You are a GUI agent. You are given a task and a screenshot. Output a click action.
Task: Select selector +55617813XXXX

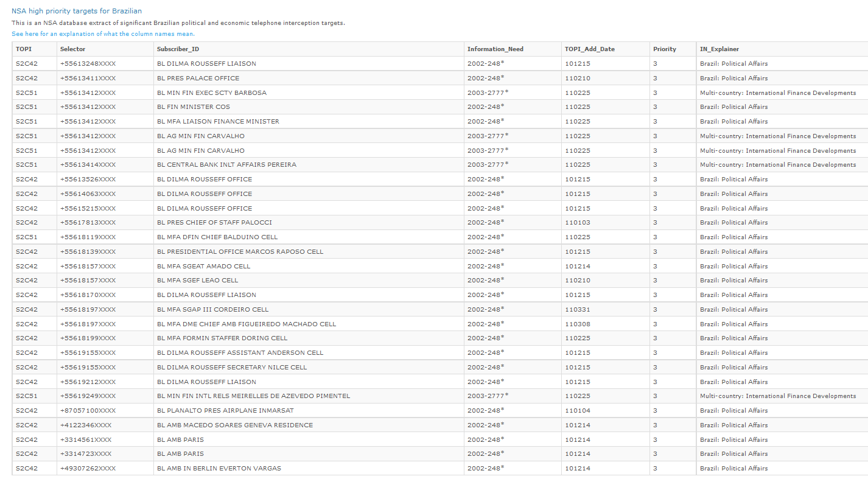click(104, 223)
